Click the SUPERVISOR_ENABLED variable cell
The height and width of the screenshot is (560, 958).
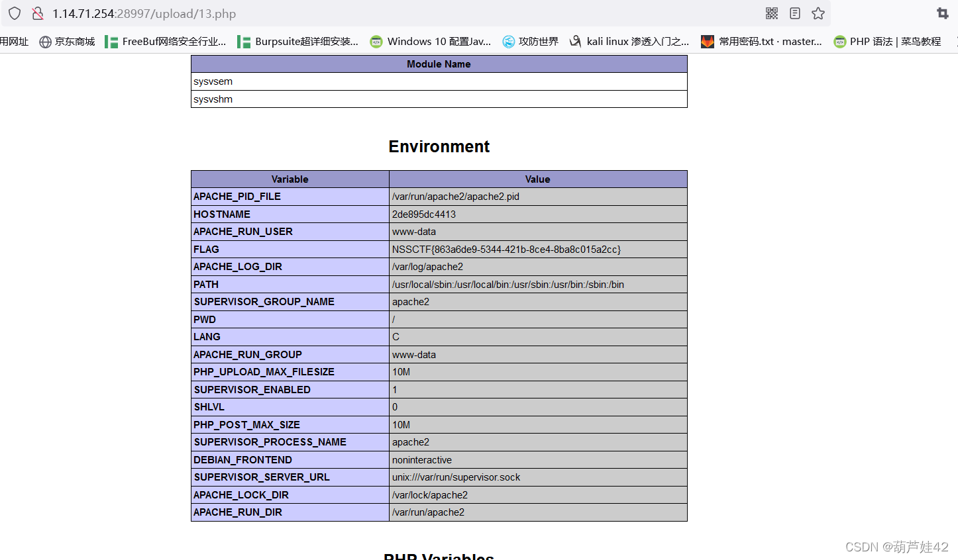[290, 390]
